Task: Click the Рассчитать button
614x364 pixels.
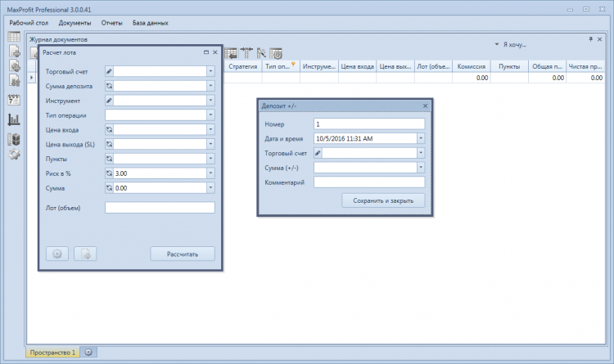Action: (x=183, y=254)
